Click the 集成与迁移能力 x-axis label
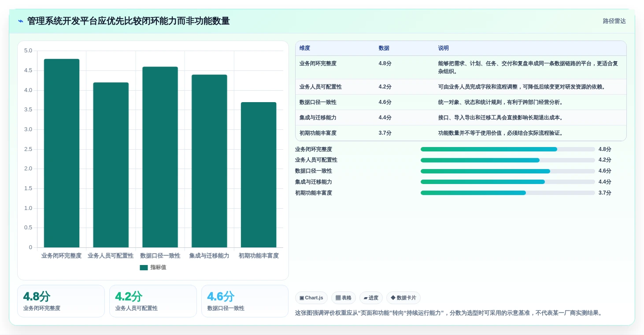 pyautogui.click(x=209, y=256)
